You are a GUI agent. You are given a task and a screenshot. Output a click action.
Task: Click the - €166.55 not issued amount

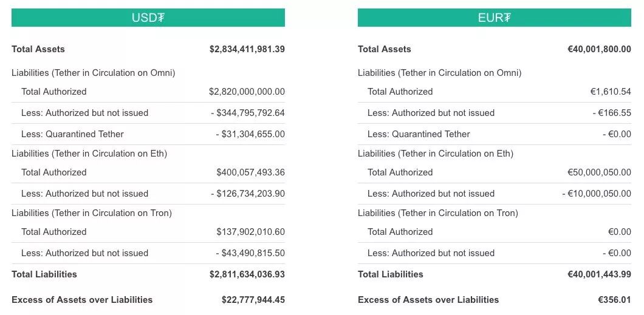click(612, 113)
